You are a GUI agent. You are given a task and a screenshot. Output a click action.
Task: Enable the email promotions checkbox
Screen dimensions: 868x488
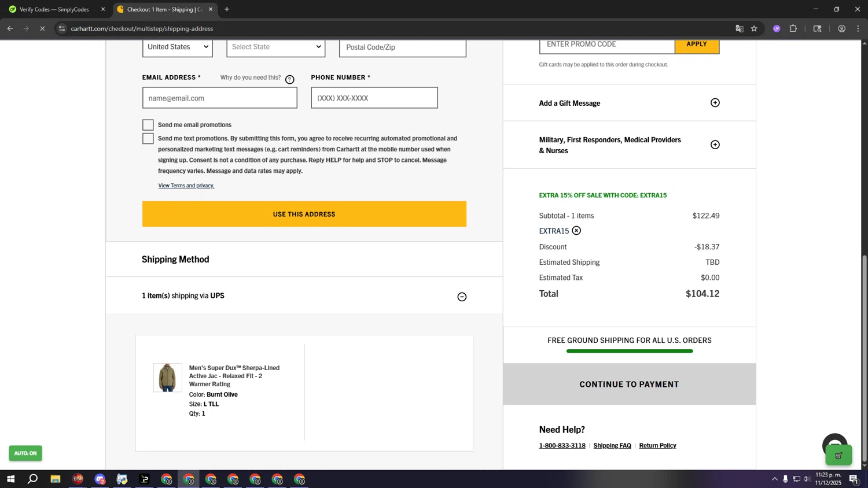tap(148, 125)
